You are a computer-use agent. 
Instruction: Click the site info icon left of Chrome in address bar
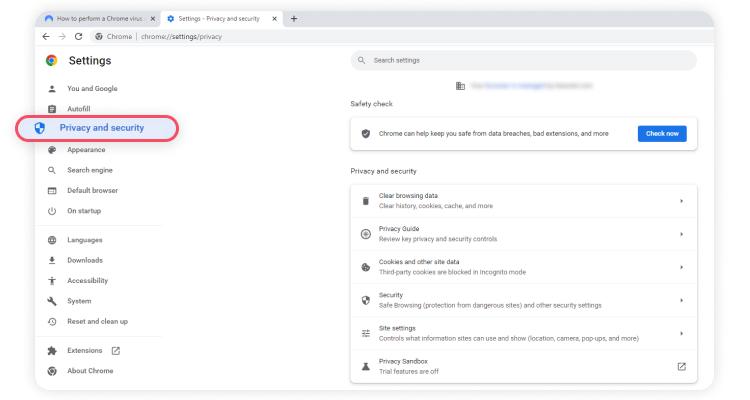[99, 36]
